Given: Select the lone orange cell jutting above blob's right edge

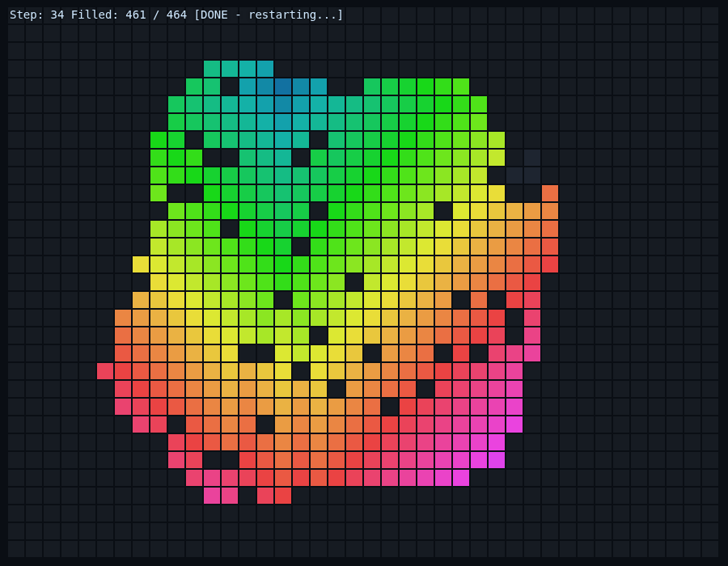Looking at the screenshot, I should 550,193.
